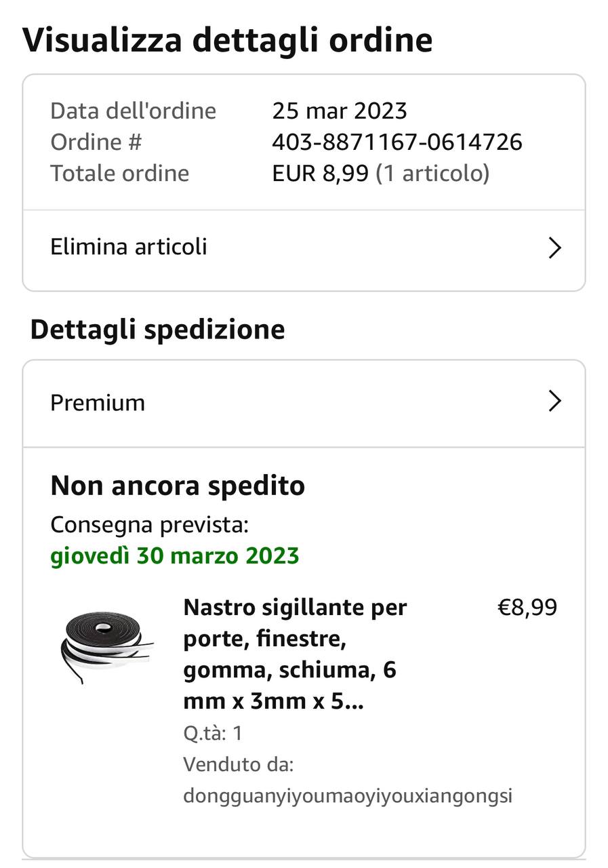Click the green giovedì 30 marzo 2023 date

(x=174, y=556)
